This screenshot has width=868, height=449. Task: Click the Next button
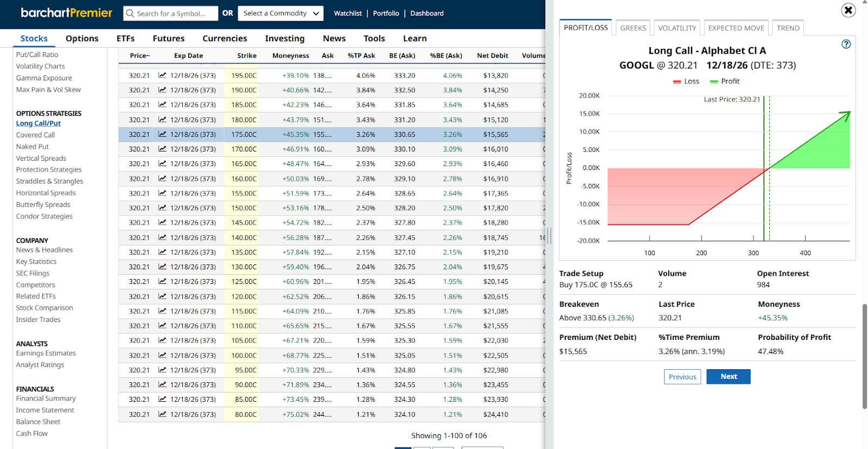728,377
